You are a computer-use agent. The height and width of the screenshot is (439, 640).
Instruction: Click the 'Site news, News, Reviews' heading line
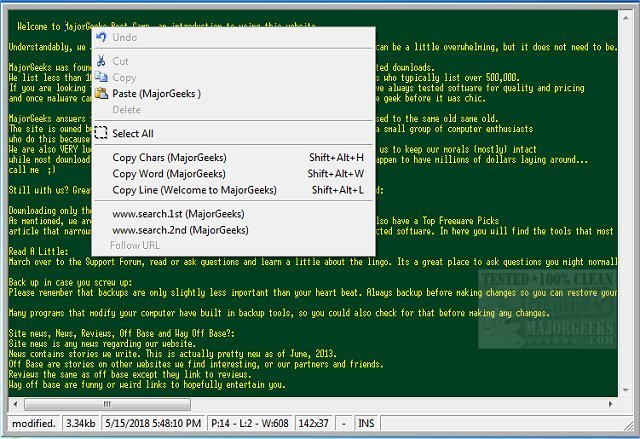[122, 333]
